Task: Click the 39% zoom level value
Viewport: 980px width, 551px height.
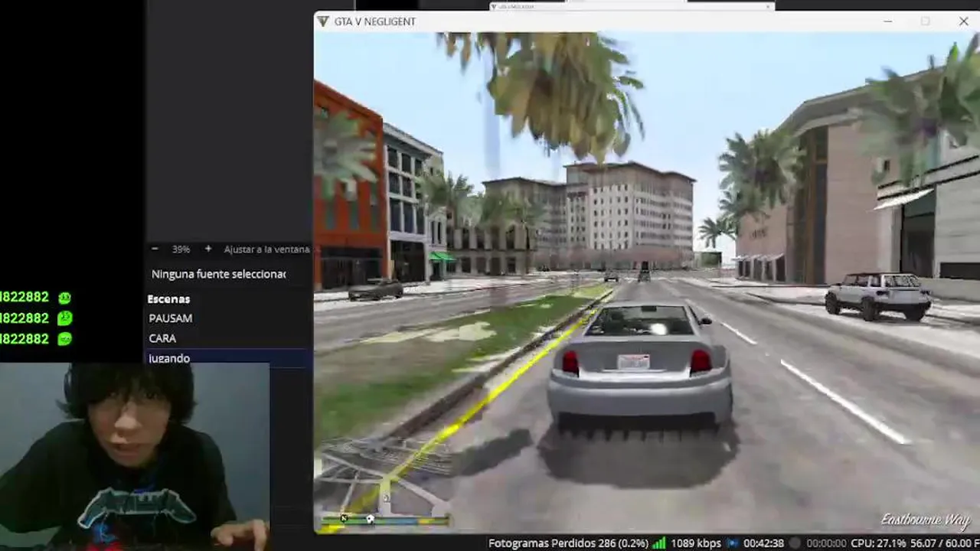Action: pyautogui.click(x=181, y=249)
